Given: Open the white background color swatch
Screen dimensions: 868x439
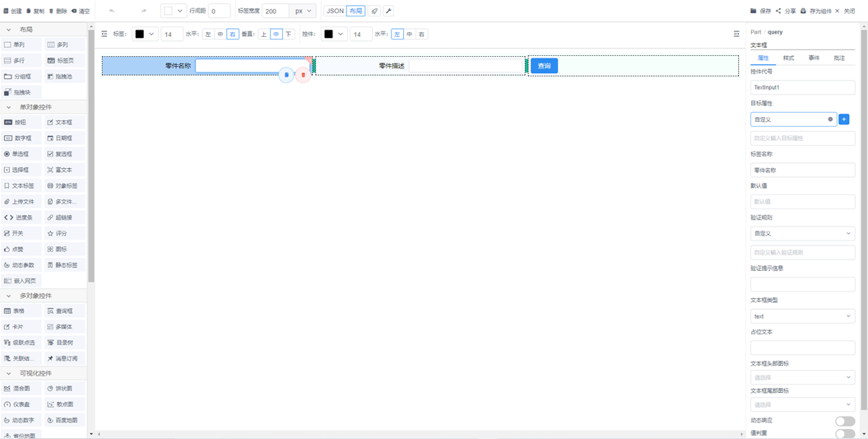Looking at the screenshot, I should 174,11.
